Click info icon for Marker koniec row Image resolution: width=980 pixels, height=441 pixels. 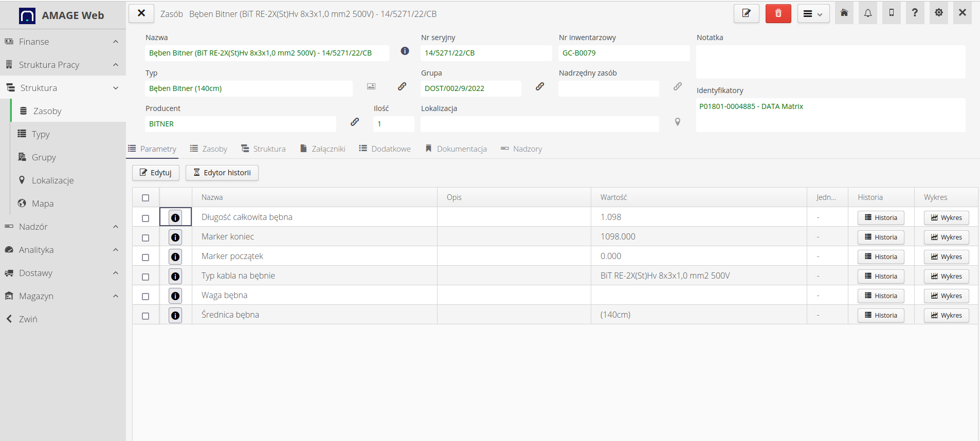175,237
